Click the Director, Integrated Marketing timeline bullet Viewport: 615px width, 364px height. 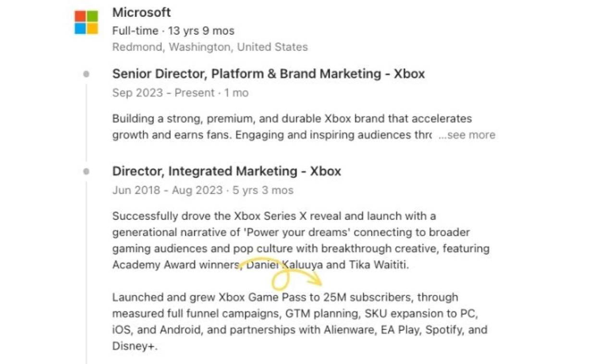click(x=86, y=171)
